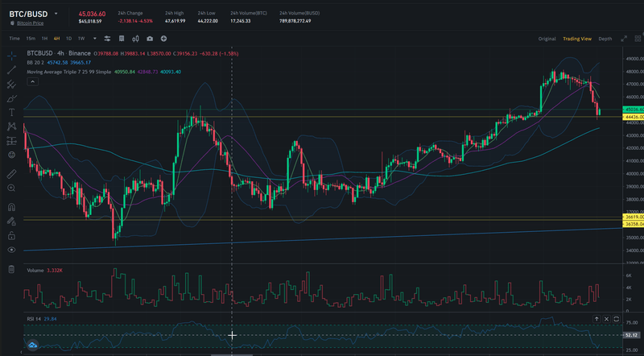Switch to the Depth chart view
The height and width of the screenshot is (356, 644).
tap(605, 39)
